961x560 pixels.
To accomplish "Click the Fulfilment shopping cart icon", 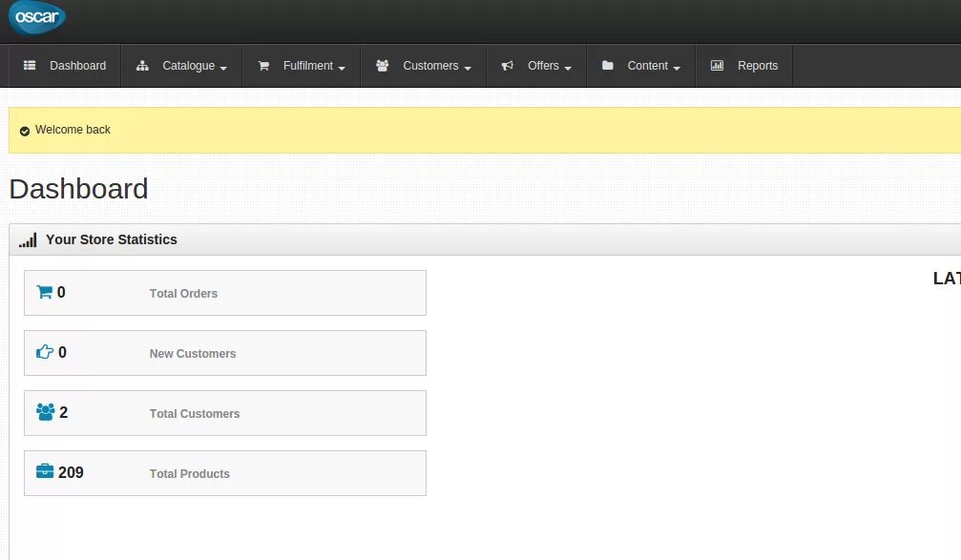I will point(263,66).
